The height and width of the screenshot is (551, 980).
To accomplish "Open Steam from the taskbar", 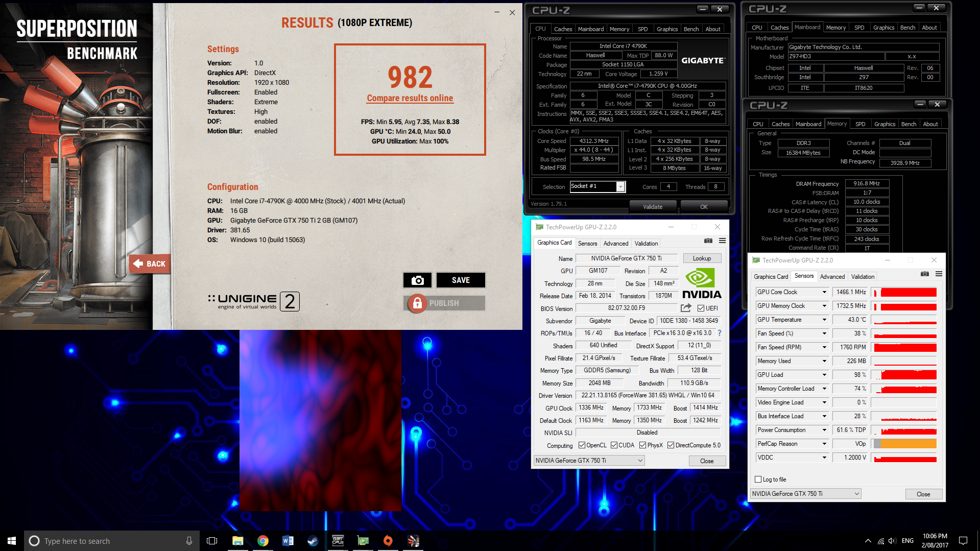I will tap(313, 541).
